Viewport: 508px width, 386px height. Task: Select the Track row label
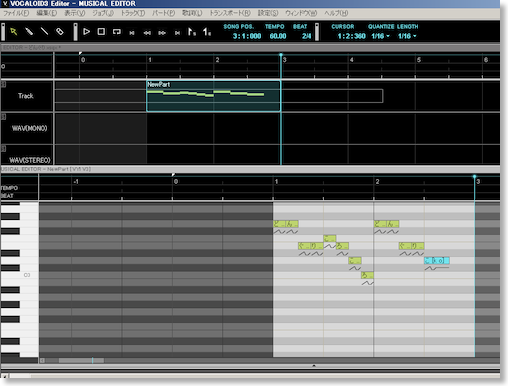tap(26, 96)
